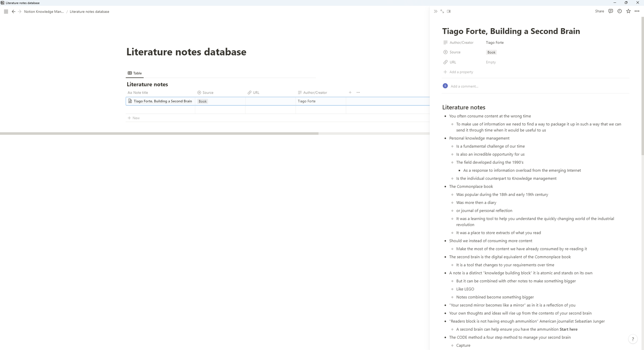
Task: Click the page icon in the Tiago Forte row
Action: (130, 101)
